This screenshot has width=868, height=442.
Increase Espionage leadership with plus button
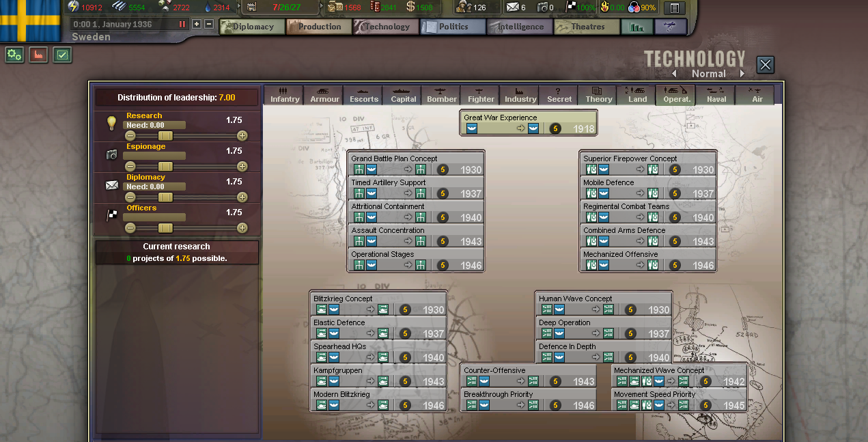coord(242,167)
